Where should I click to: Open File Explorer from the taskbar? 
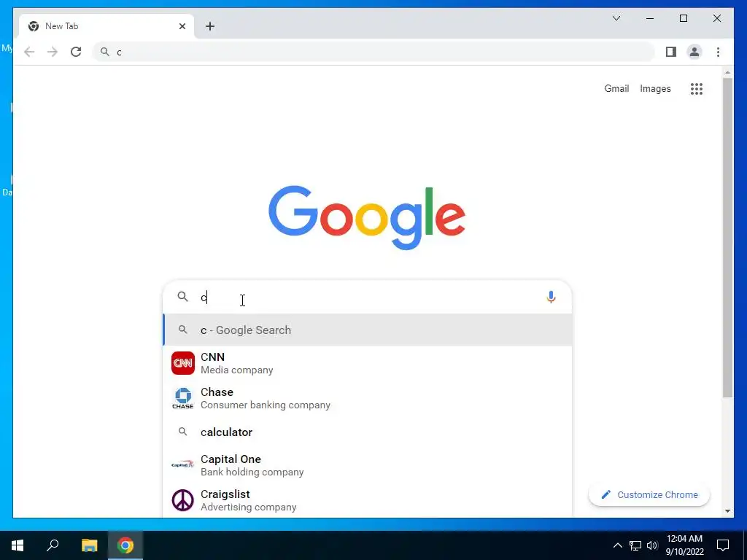[89, 545]
